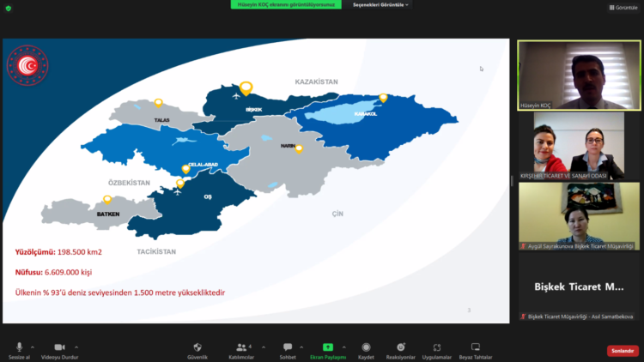Image resolution: width=644 pixels, height=362 pixels.
Task: Expand arrow next to Ekran Paylaşımı
Action: pos(344,347)
